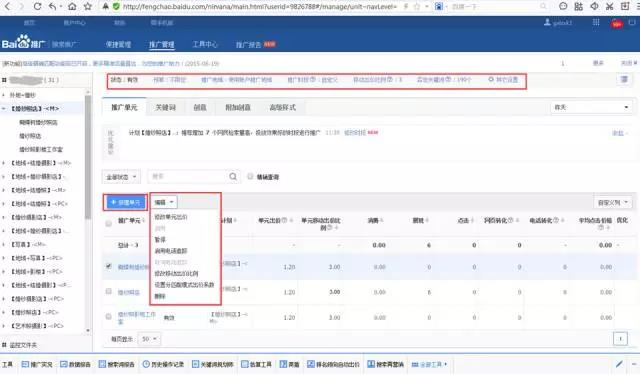Open the apps grid icon in the Baidu header
This screenshot has width=640, height=374.
(596, 22)
